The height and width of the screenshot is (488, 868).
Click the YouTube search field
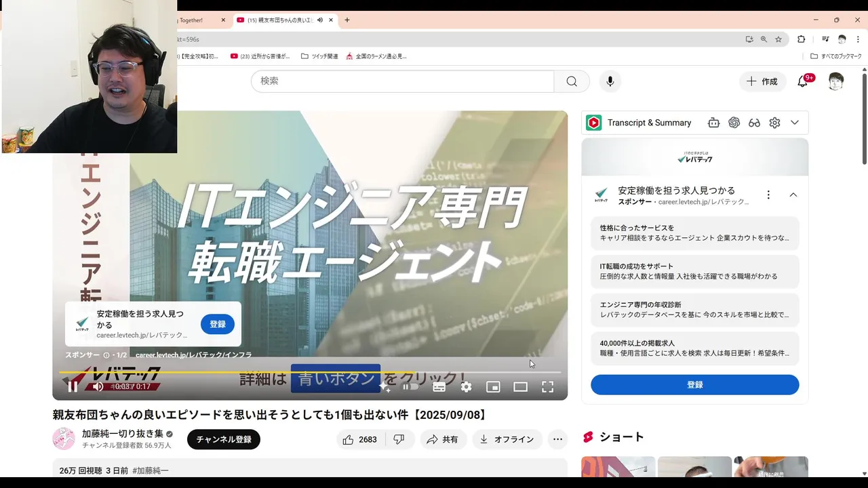(403, 81)
